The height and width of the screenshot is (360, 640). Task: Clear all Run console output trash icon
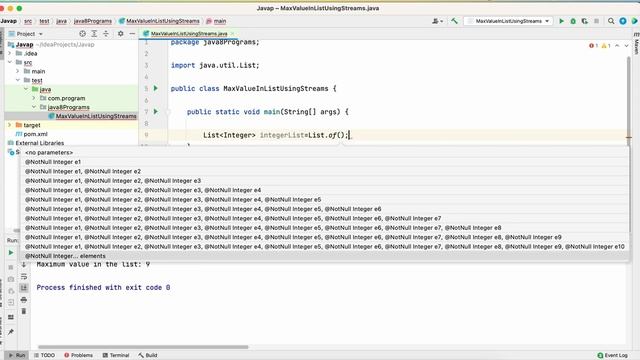[24, 311]
